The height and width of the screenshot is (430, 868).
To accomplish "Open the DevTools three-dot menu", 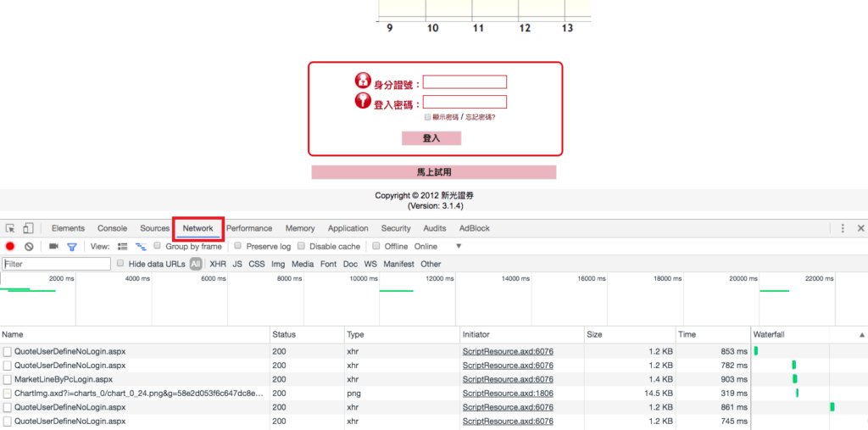I will [x=843, y=228].
